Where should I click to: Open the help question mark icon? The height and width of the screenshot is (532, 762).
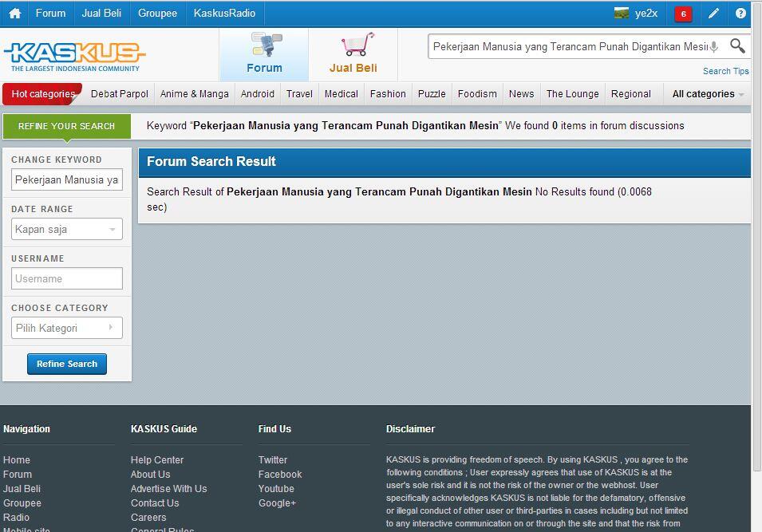[740, 13]
